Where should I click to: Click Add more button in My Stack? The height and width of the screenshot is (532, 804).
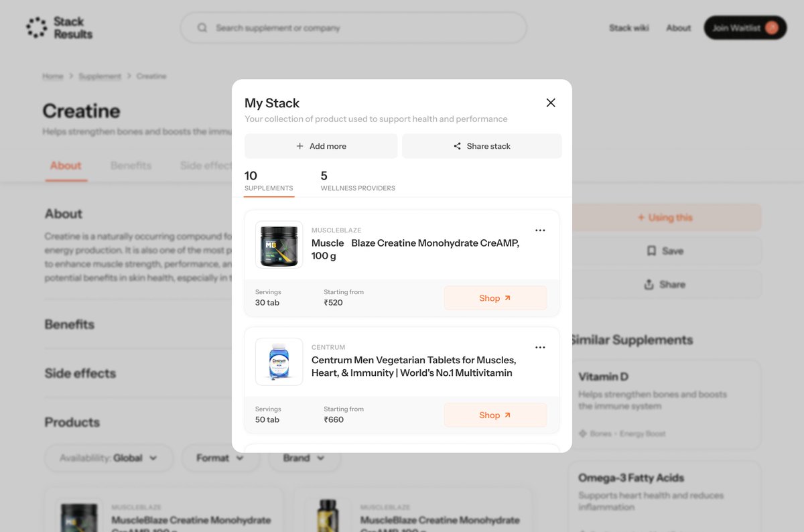(321, 146)
